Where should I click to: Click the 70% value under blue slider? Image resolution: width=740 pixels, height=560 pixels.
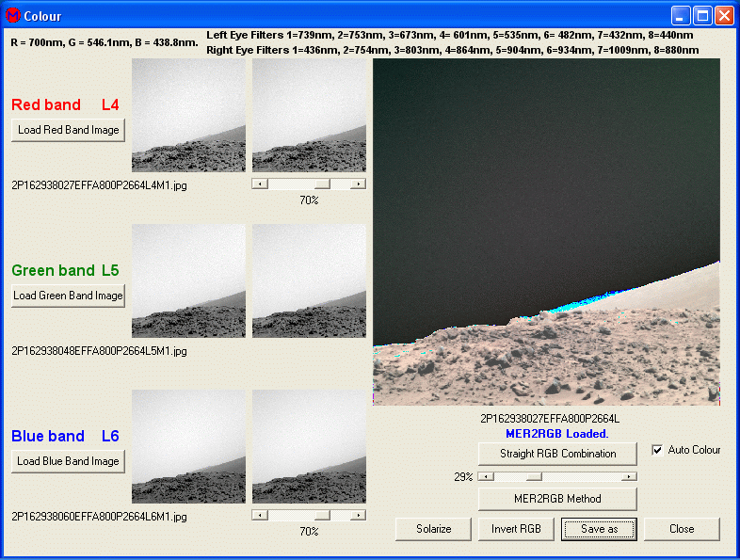[309, 532]
